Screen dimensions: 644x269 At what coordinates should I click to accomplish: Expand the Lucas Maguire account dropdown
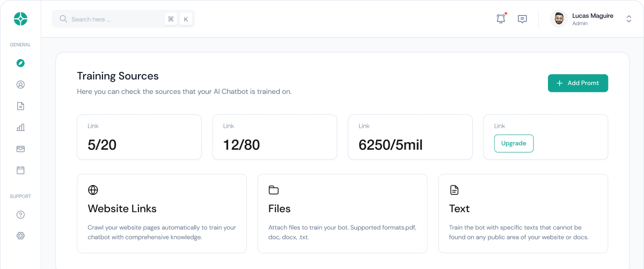(x=628, y=19)
